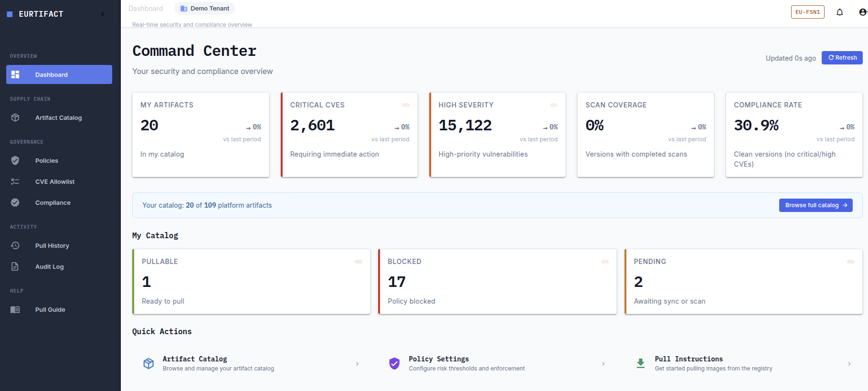
Task: Click the Compliance badge icon
Action: tap(15, 202)
